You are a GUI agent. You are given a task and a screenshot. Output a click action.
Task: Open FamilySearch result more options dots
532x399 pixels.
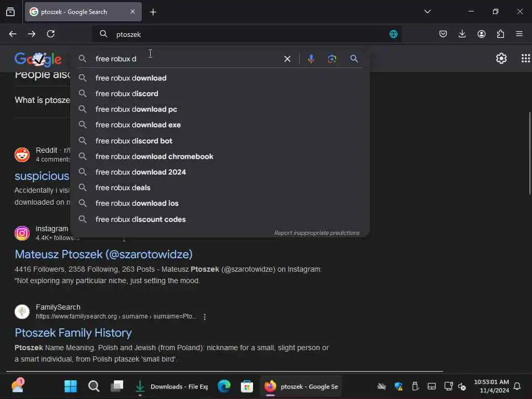[205, 316]
